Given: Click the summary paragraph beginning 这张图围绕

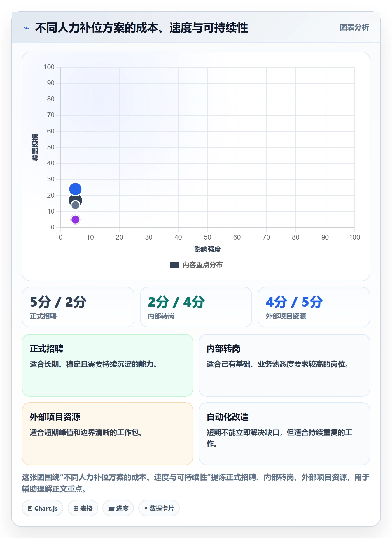Looking at the screenshot, I should [x=196, y=483].
